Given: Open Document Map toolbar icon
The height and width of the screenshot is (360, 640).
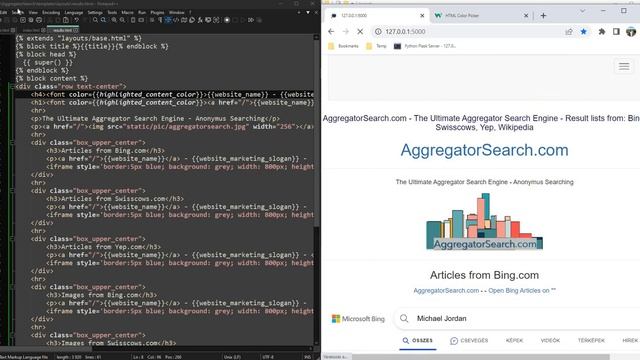Looking at the screenshot, I should tap(184, 20).
